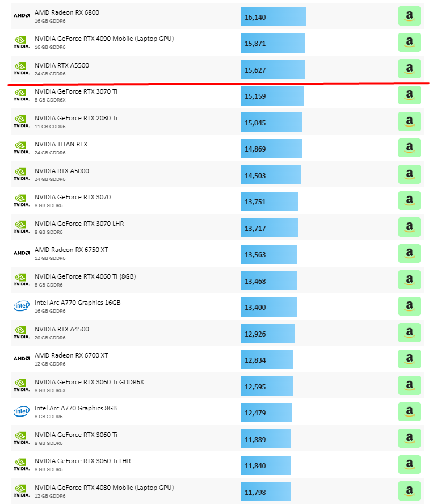
Task: Open Amazon link for RTX 4090 Mobile
Action: tap(409, 43)
